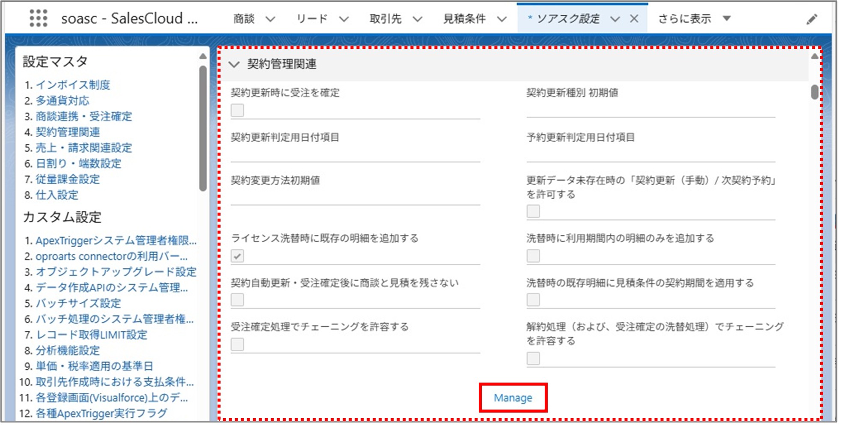Switch to the 見積条件 tab
The image size is (868, 425).
pyautogui.click(x=464, y=18)
